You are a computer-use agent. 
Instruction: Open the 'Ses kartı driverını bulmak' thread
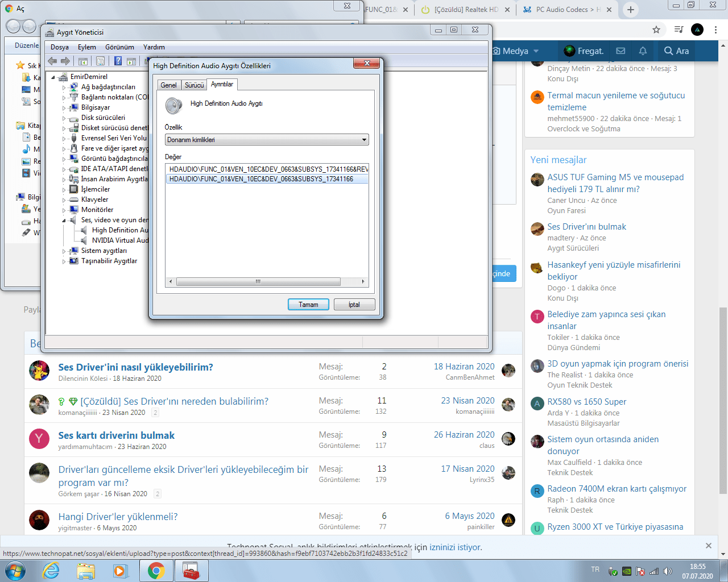116,435
